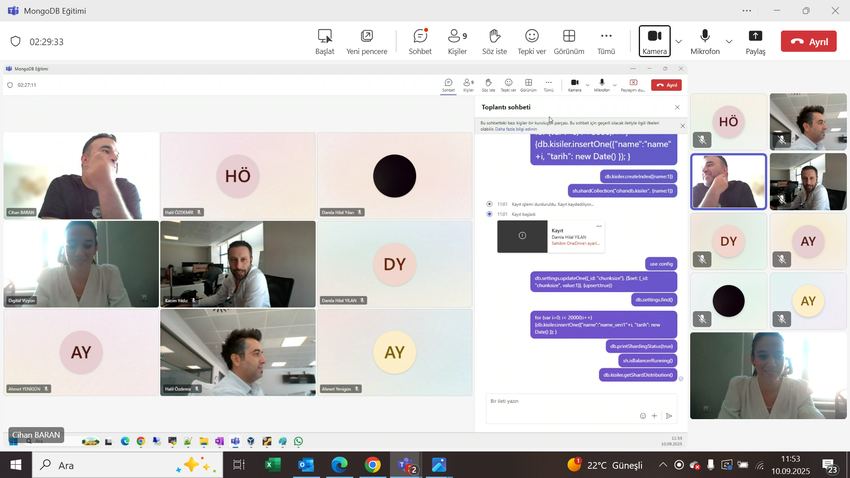Open the title bar three-dots menu
Viewport: 850px width, 478px height.
[746, 11]
